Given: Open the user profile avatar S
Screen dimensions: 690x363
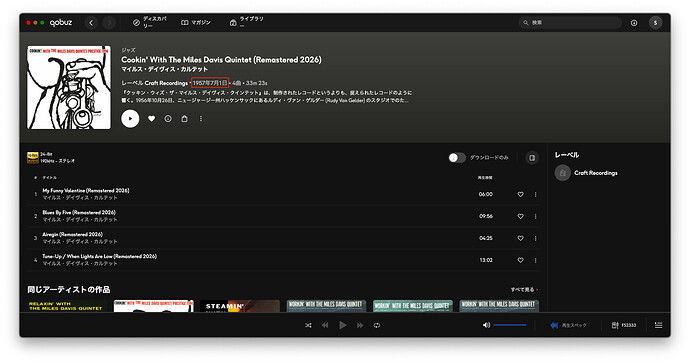Looking at the screenshot, I should [655, 23].
